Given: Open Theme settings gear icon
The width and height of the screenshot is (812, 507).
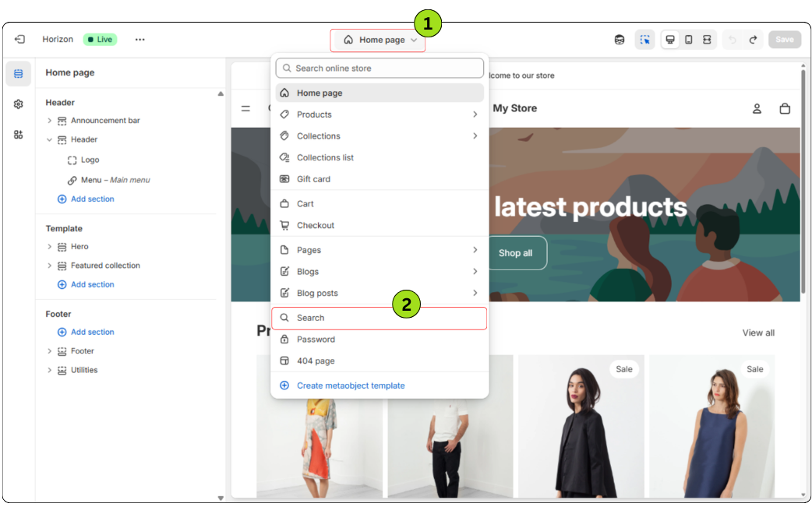Looking at the screenshot, I should (x=18, y=104).
